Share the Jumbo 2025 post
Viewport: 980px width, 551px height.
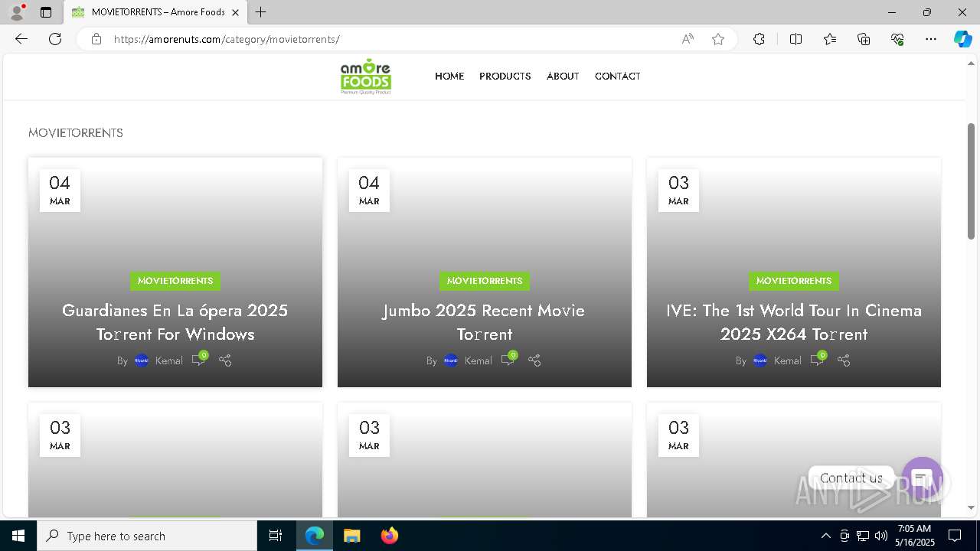[x=534, y=360]
